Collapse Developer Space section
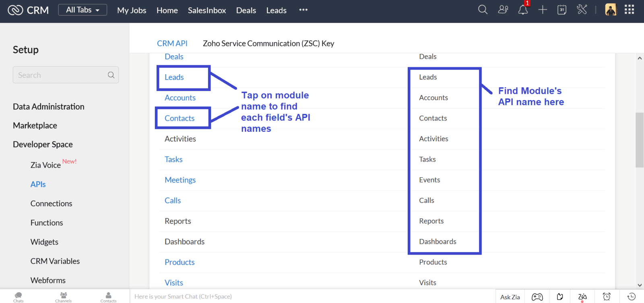The width and height of the screenshot is (644, 303). [x=43, y=145]
